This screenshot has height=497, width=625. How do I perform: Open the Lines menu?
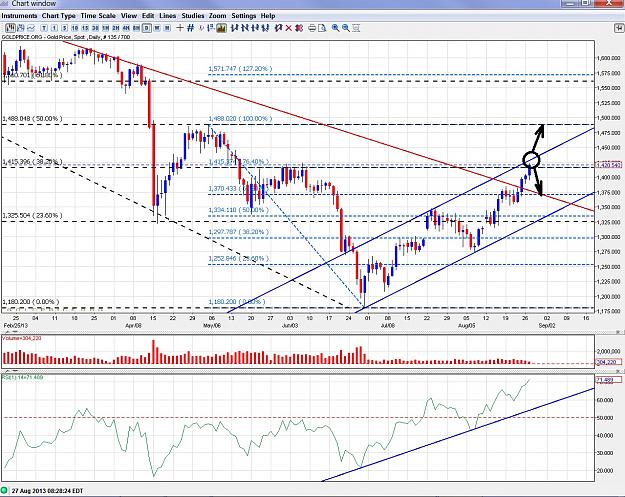[x=167, y=16]
